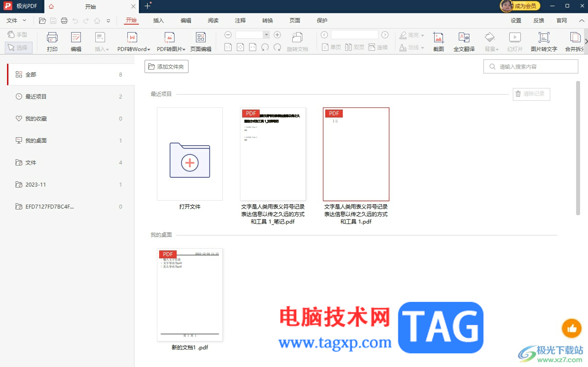Switch to the 编辑 ribbon tab

[x=186, y=21]
